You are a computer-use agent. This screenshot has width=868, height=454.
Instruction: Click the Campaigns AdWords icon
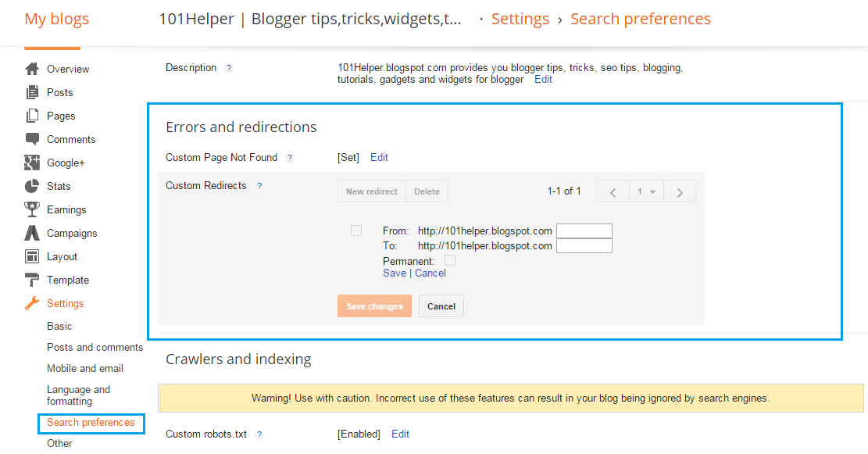coord(32,233)
